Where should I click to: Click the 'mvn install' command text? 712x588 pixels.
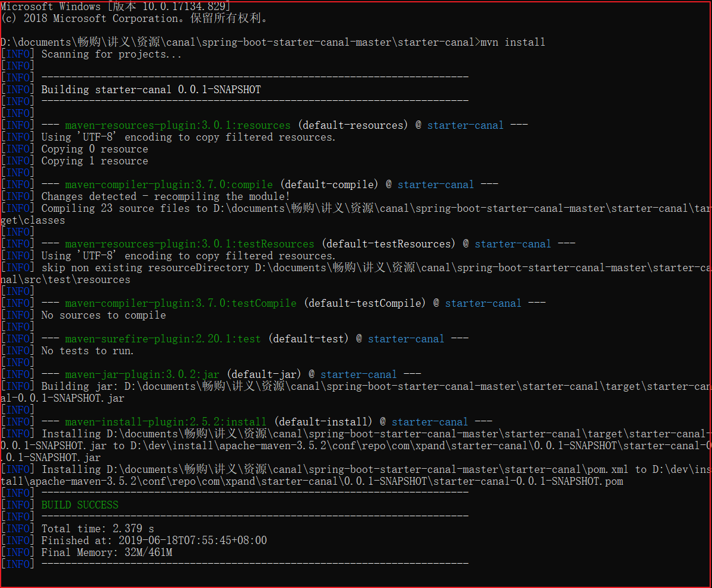[513, 42]
